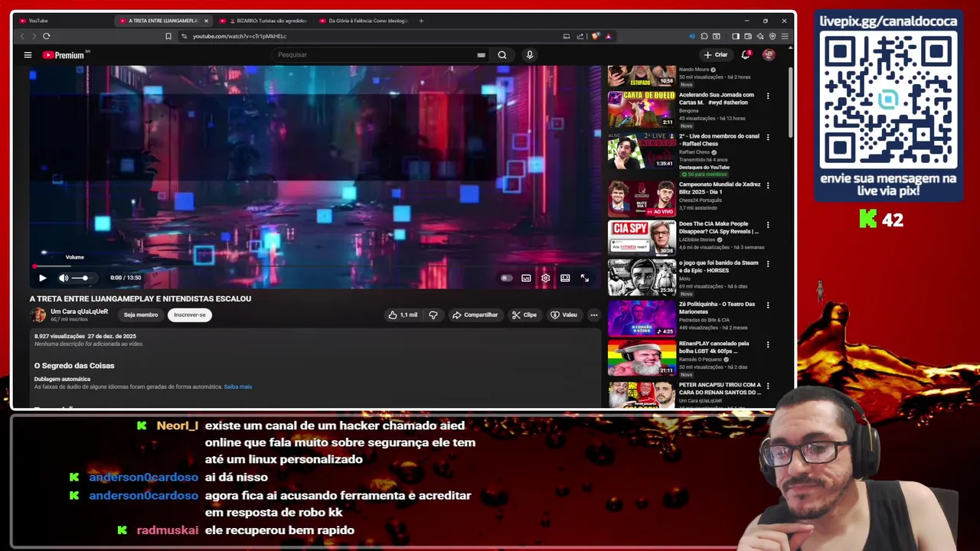This screenshot has height=551, width=980.
Task: Open Um Cara qUaLqUeR channel avatar
Action: coord(38,315)
